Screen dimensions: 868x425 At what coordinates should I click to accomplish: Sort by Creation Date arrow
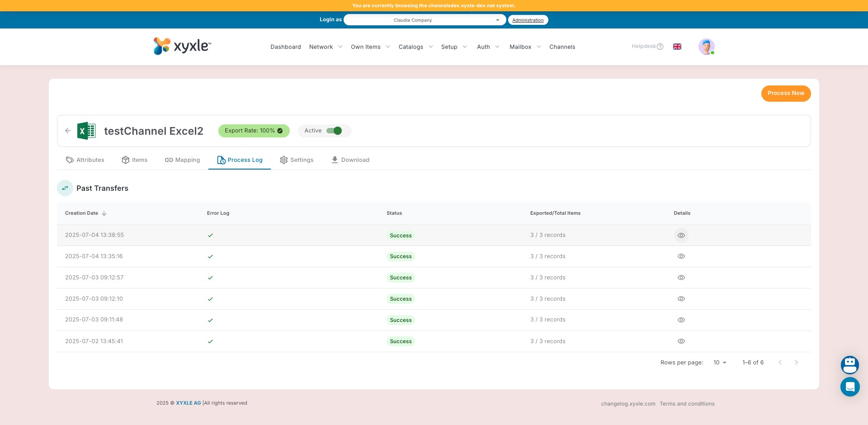click(104, 213)
